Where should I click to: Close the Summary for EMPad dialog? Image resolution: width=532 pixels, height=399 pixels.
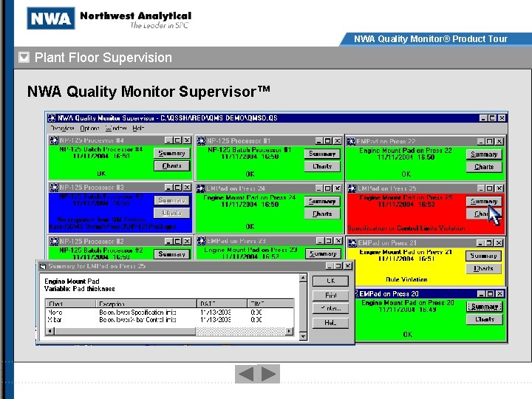click(x=348, y=266)
